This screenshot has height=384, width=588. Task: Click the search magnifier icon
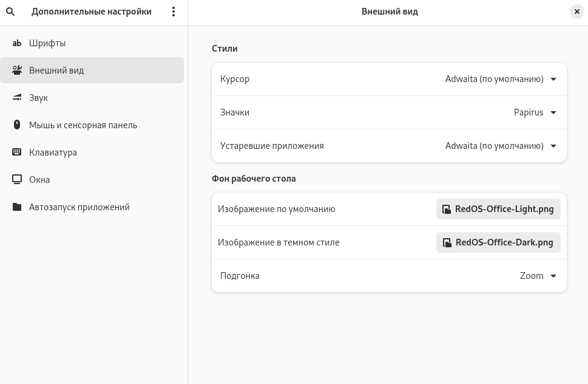click(10, 12)
